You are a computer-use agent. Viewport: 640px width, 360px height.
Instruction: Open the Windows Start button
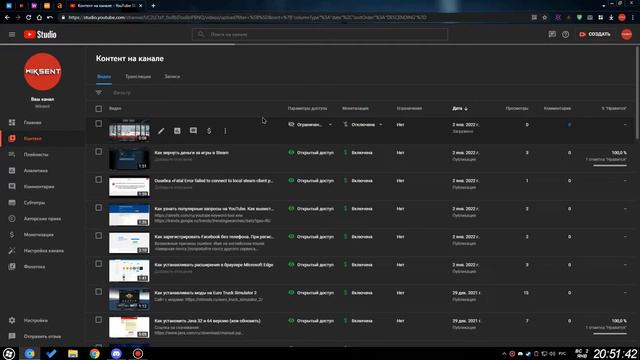(9, 353)
